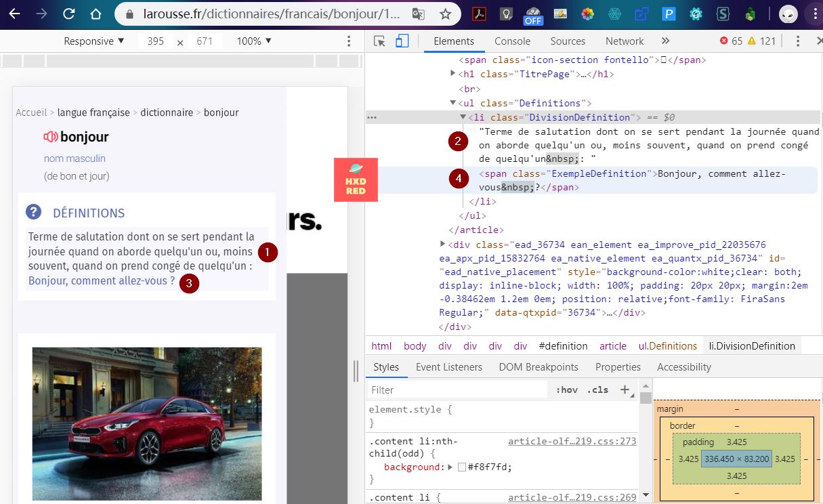823x504 pixels.
Task: Click the langue française breadcrumb link
Action: pos(93,112)
